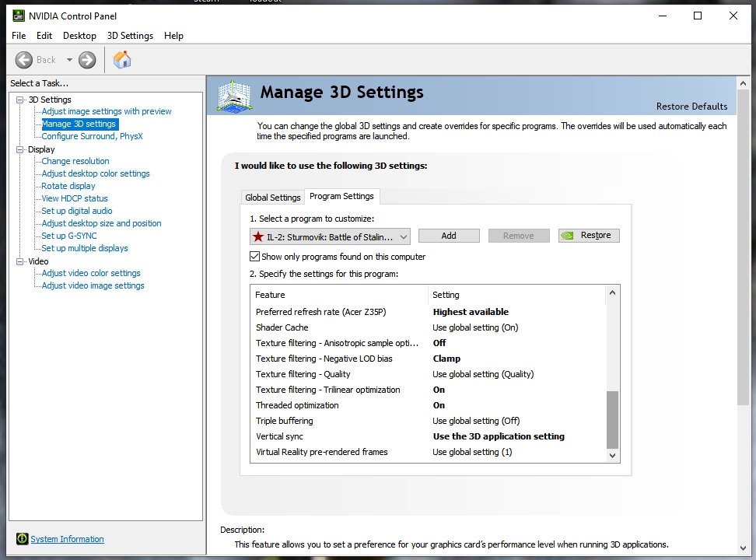Image resolution: width=756 pixels, height=560 pixels.
Task: Click the System Information icon
Action: [x=23, y=539]
